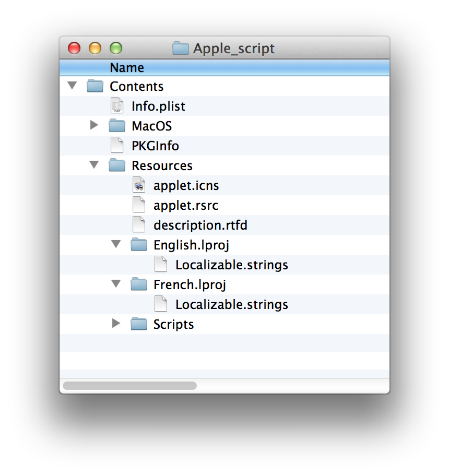Click the applet.rsrc document icon

point(138,205)
